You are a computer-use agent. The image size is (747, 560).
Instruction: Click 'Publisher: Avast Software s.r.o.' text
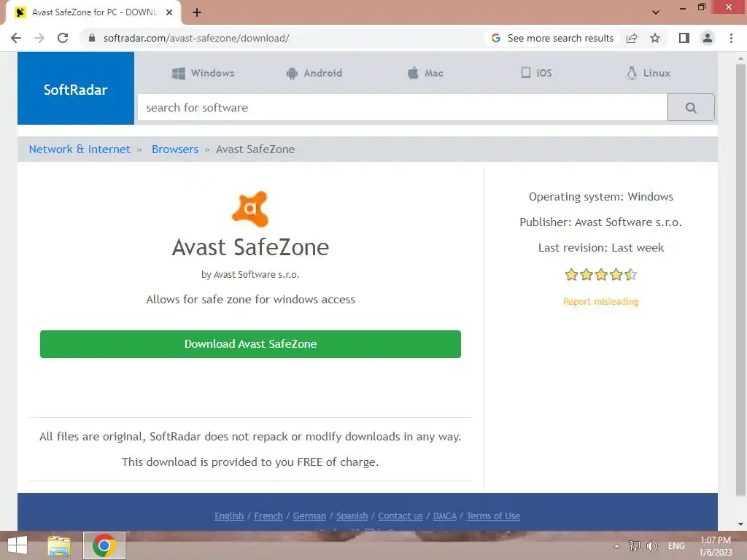pos(601,222)
